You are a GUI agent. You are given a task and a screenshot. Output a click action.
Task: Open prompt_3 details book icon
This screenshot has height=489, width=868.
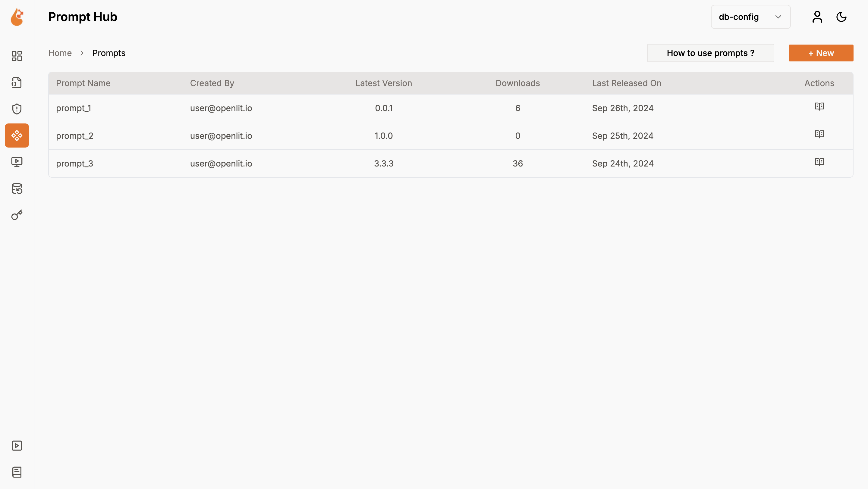pos(819,162)
